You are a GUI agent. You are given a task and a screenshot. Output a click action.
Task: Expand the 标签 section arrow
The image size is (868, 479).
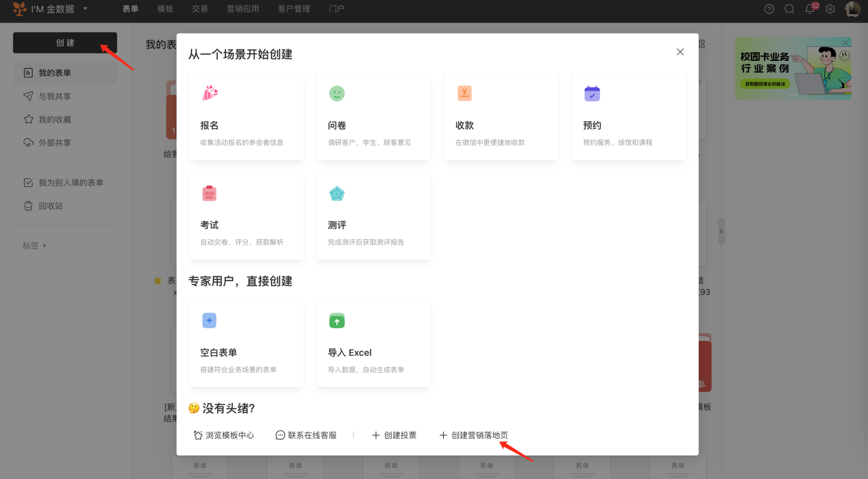point(45,246)
